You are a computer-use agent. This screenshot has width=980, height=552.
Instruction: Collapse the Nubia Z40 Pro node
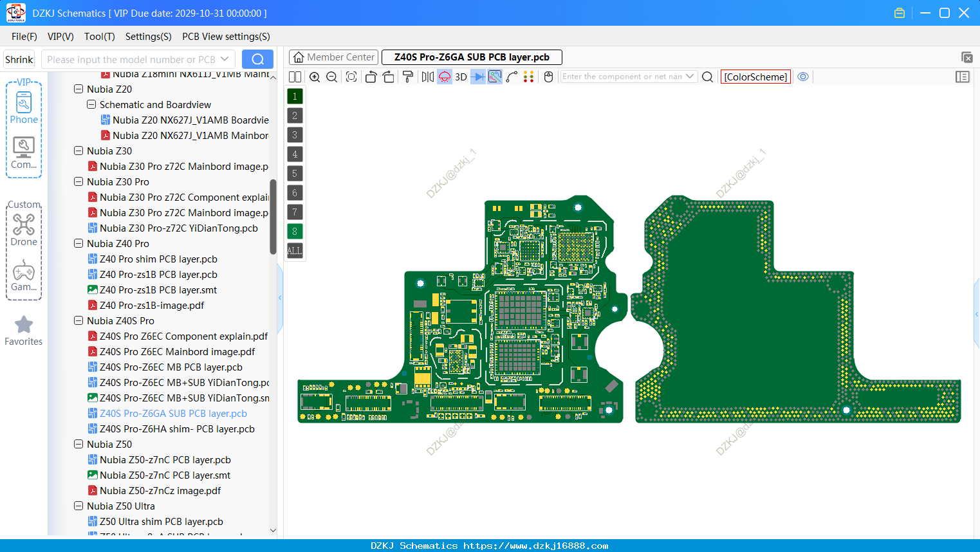pyautogui.click(x=79, y=243)
